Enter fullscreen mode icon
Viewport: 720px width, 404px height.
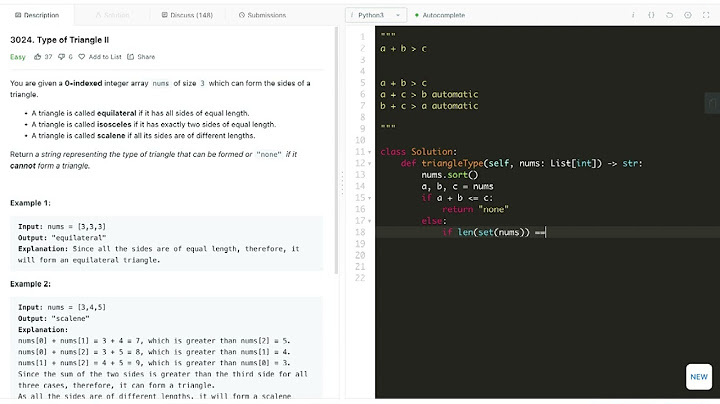[706, 15]
